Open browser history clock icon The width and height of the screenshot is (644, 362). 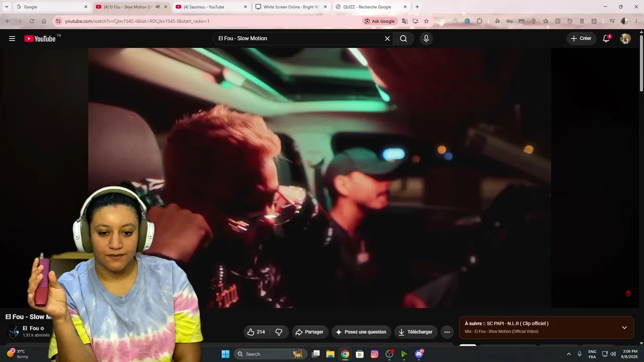tap(570, 21)
